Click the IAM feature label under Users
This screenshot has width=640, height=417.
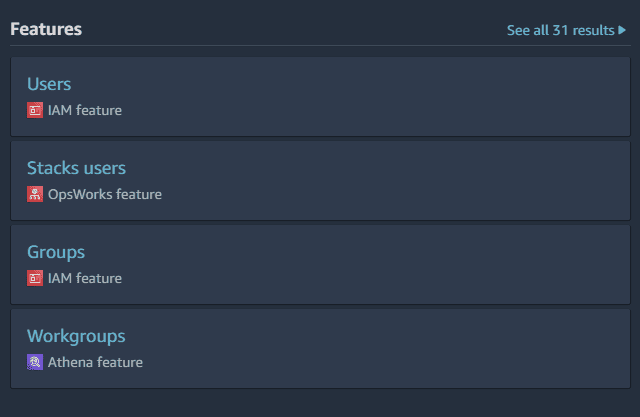coord(85,110)
